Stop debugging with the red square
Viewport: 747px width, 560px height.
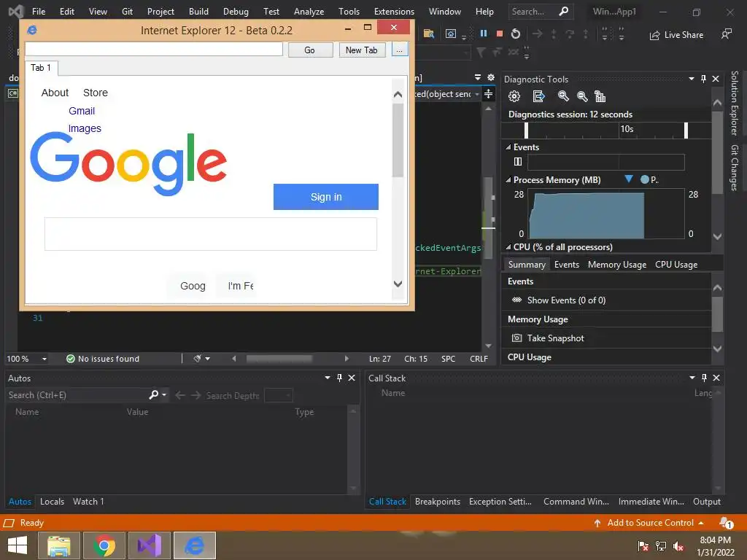coord(499,34)
